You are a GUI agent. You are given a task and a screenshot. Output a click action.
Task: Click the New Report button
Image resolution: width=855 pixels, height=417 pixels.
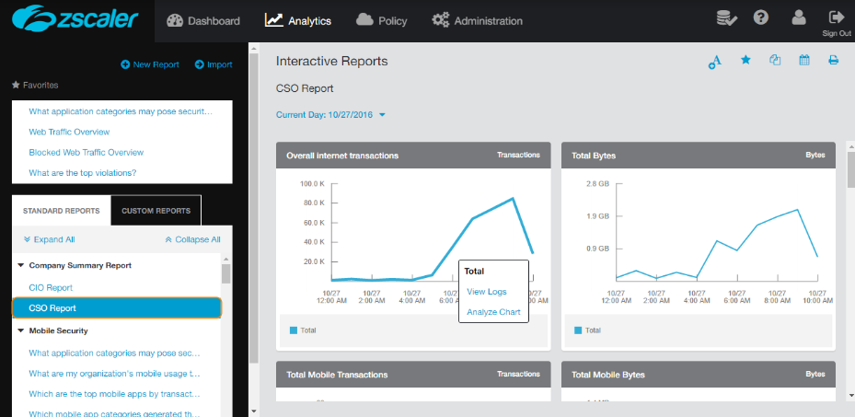[x=150, y=65]
